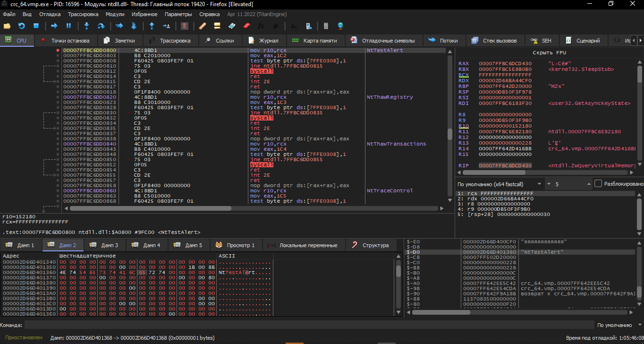
Task: Select the Дамп 1 tab
Action: click(x=21, y=245)
